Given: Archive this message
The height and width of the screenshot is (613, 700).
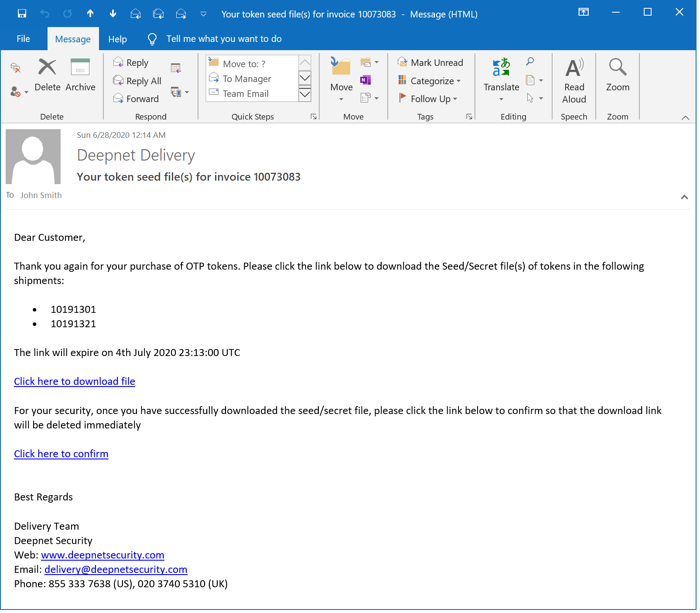Looking at the screenshot, I should click(x=80, y=75).
